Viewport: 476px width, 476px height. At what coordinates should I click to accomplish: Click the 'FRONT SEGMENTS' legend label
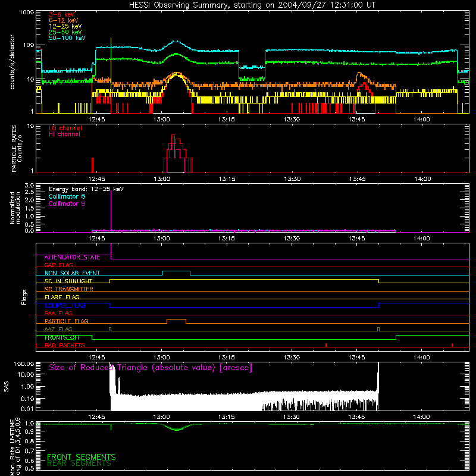click(82, 457)
